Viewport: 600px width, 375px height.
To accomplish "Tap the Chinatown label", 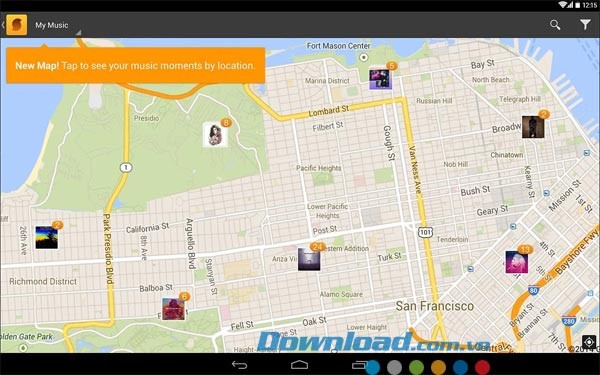I will (x=507, y=155).
